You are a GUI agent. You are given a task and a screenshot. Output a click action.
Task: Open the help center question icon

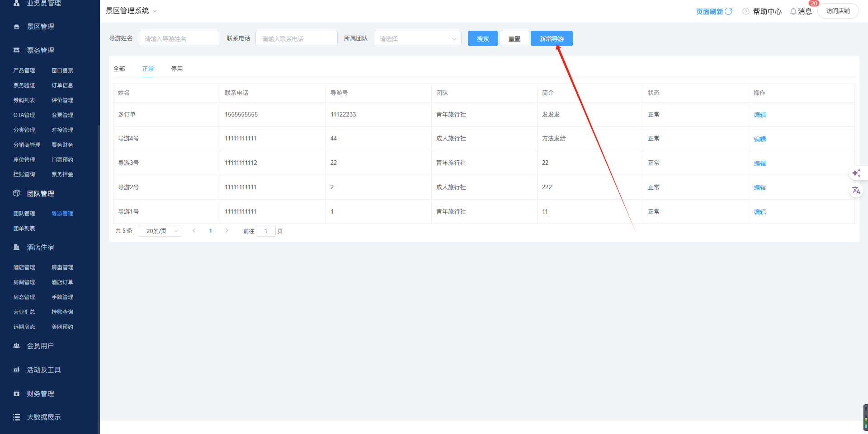tap(745, 11)
